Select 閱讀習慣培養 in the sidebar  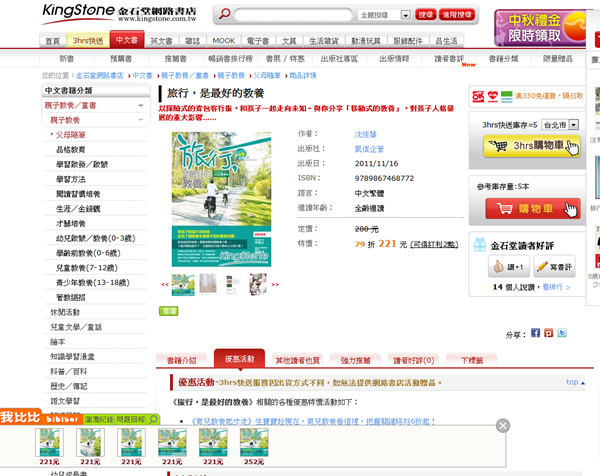pyautogui.click(x=78, y=194)
